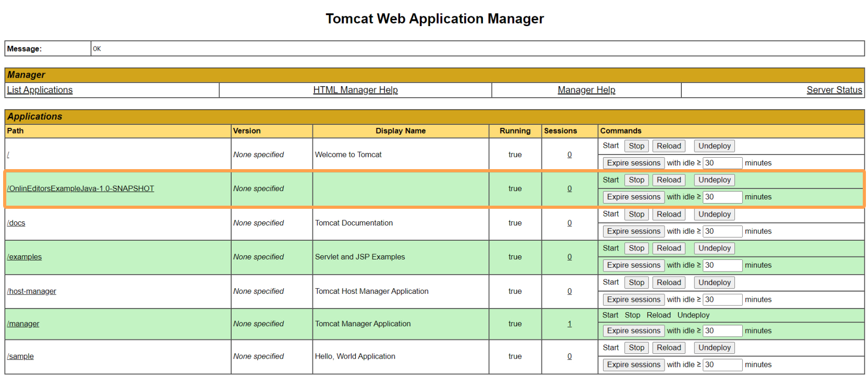Open sessions count link for OnlinEditorsExampleJava-1.0-SNAPSHOT
This screenshot has width=868, height=380.
pyautogui.click(x=570, y=188)
